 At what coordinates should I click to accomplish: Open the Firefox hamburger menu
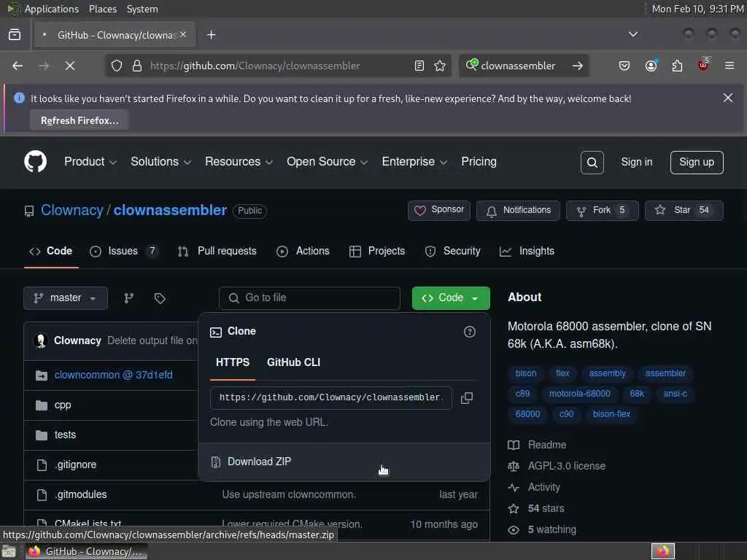pos(729,66)
